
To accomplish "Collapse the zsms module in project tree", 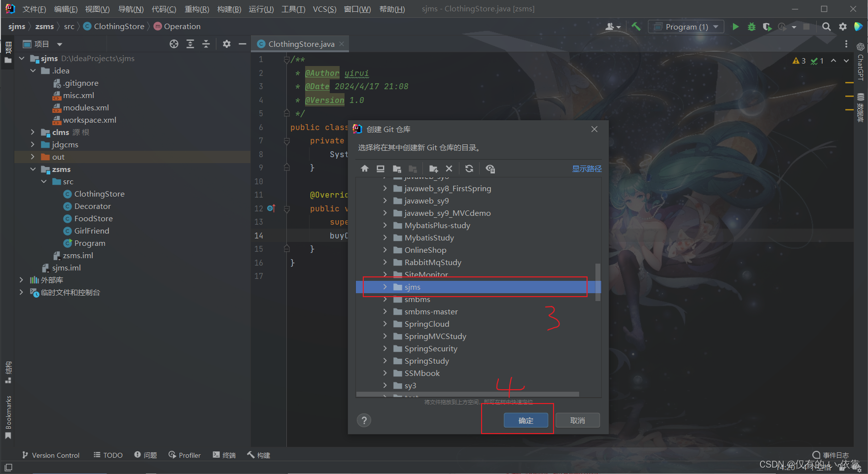I will coord(33,169).
